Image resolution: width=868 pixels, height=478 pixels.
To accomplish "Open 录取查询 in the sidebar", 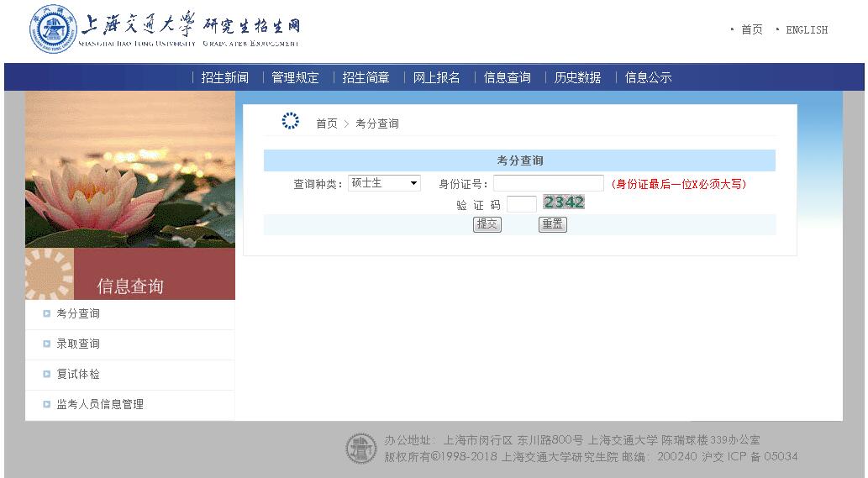I will (x=78, y=344).
